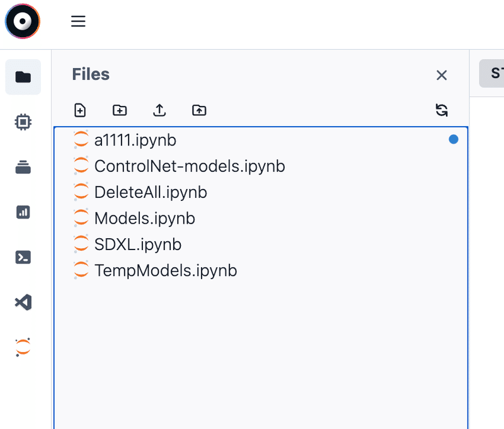
Task: Open the bar chart sidebar icon
Action: (23, 212)
